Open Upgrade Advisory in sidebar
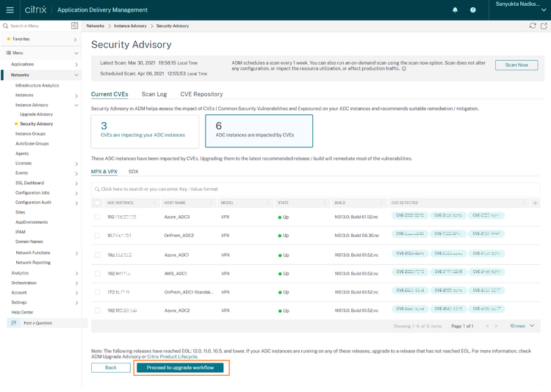This screenshot has width=551, height=392. (36, 115)
